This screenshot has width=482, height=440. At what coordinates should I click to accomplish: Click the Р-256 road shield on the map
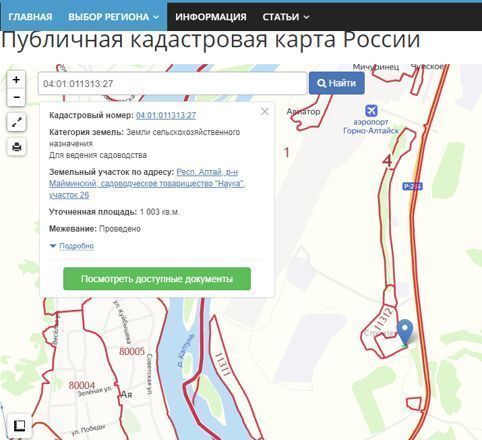[412, 186]
